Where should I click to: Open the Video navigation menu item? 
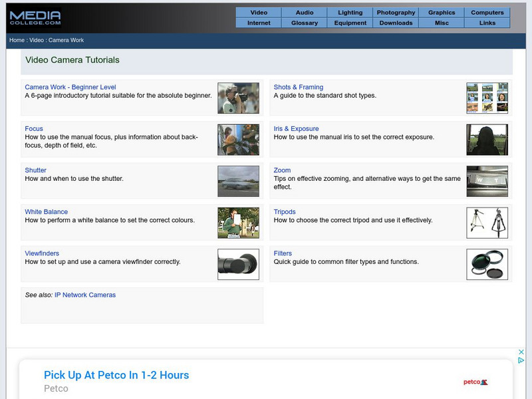(259, 13)
